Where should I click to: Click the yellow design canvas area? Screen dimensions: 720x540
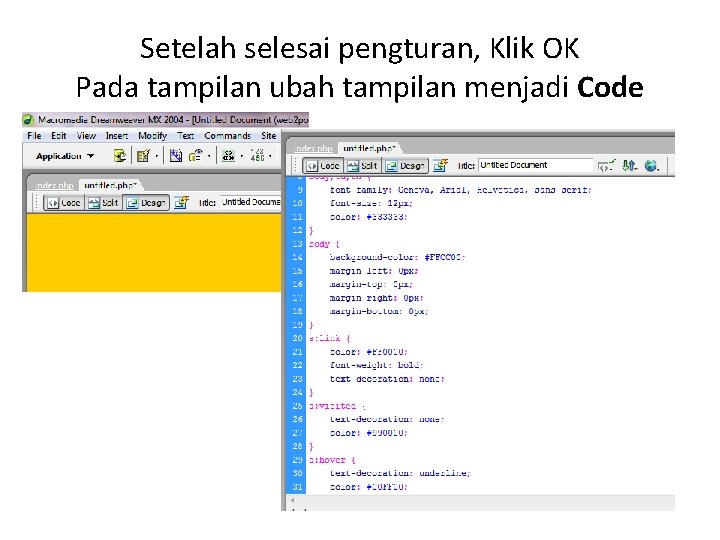[x=154, y=253]
